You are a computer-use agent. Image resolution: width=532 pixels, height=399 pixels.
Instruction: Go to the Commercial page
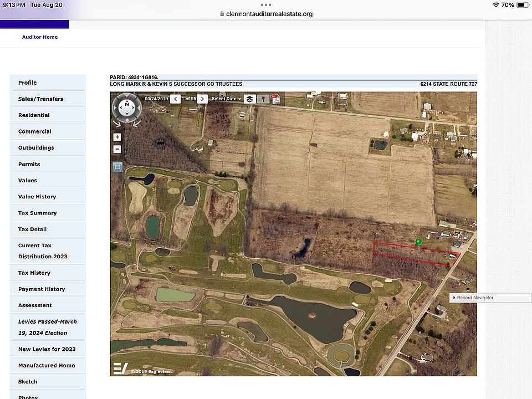click(x=48, y=132)
